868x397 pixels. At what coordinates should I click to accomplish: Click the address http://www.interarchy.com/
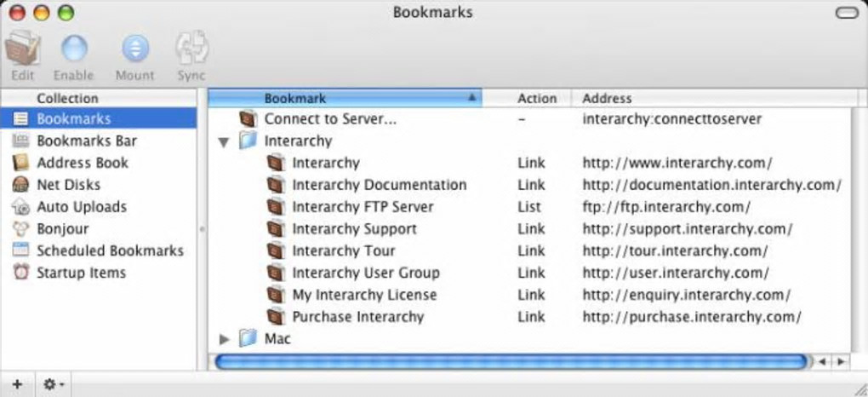(677, 163)
